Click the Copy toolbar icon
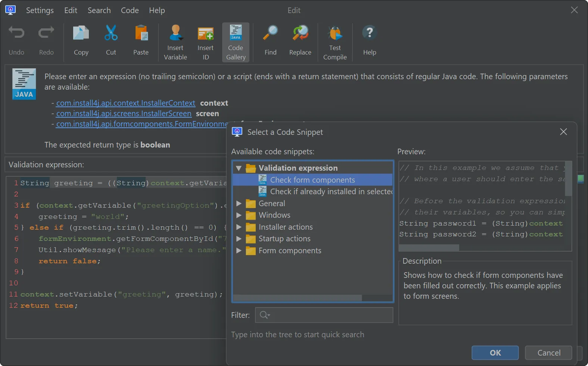588x366 pixels. [x=81, y=33]
